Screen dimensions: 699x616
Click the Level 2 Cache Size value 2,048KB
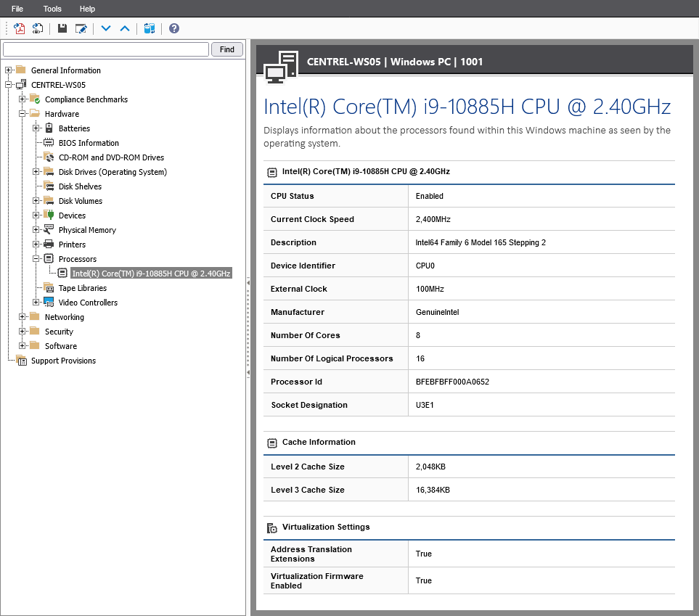point(430,467)
